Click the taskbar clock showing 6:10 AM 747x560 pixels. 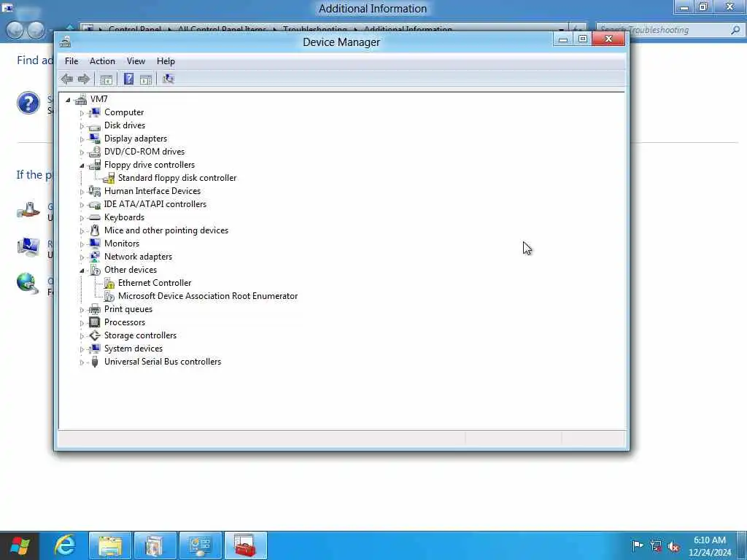pos(710,546)
